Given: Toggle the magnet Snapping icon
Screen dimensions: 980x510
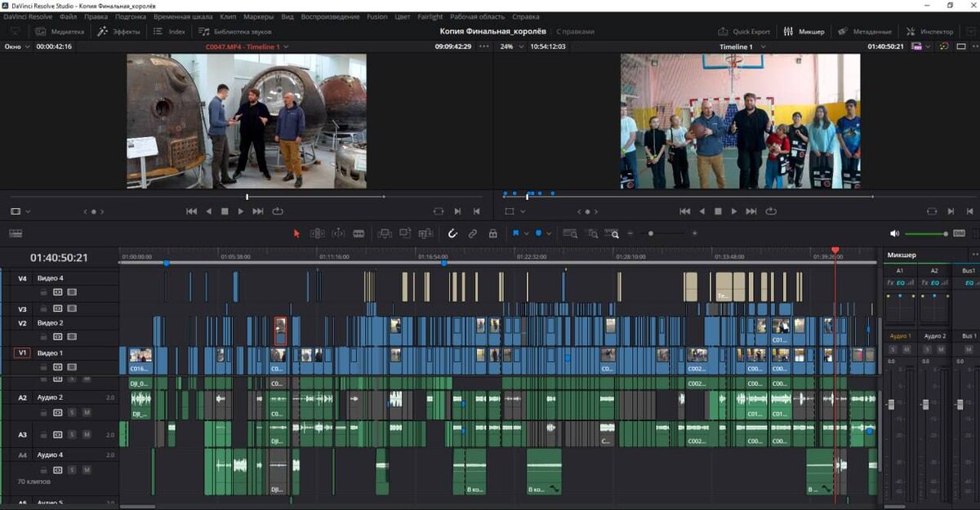Looking at the screenshot, I should tap(452, 233).
